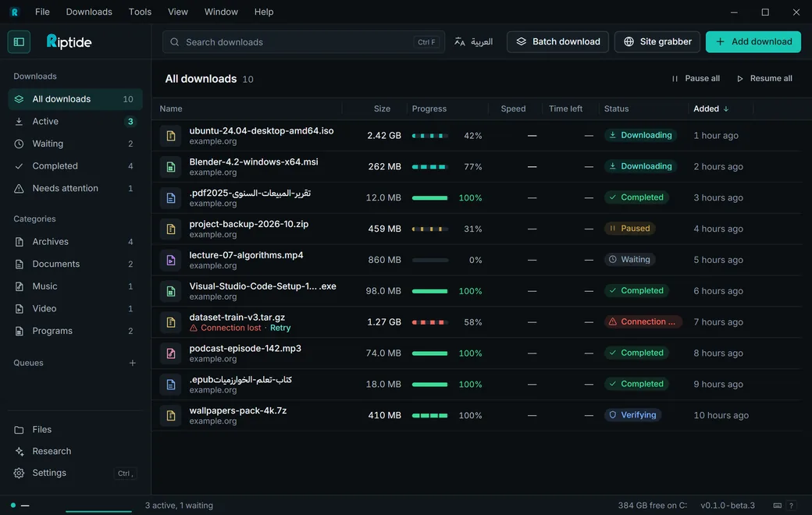Click the language translate icon
This screenshot has height=515, width=812.
click(460, 42)
